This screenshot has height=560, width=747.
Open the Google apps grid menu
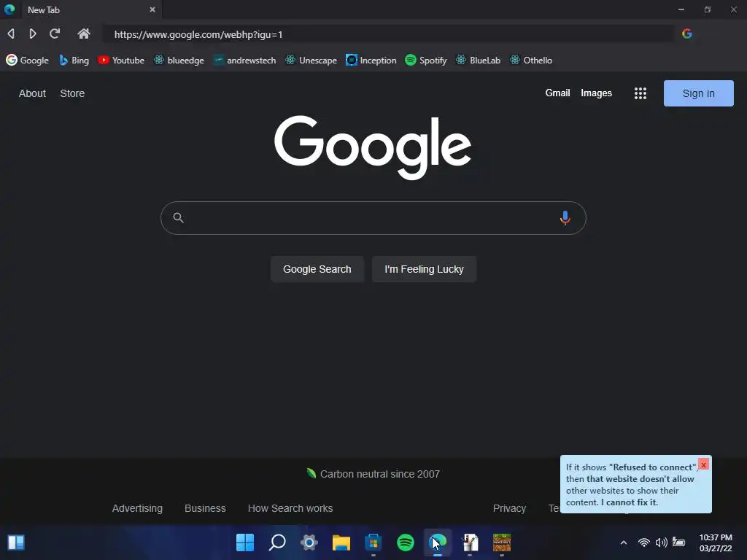coord(640,93)
